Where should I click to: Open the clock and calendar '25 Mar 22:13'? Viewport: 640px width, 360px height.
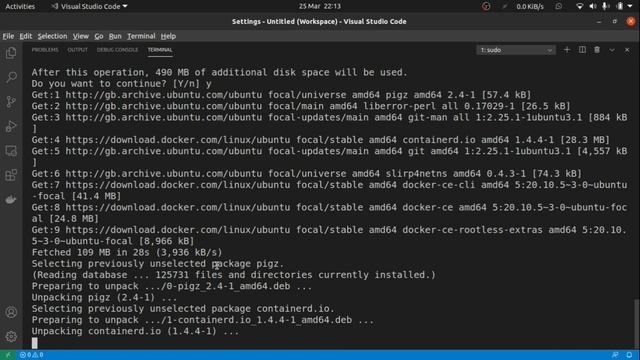click(x=320, y=6)
